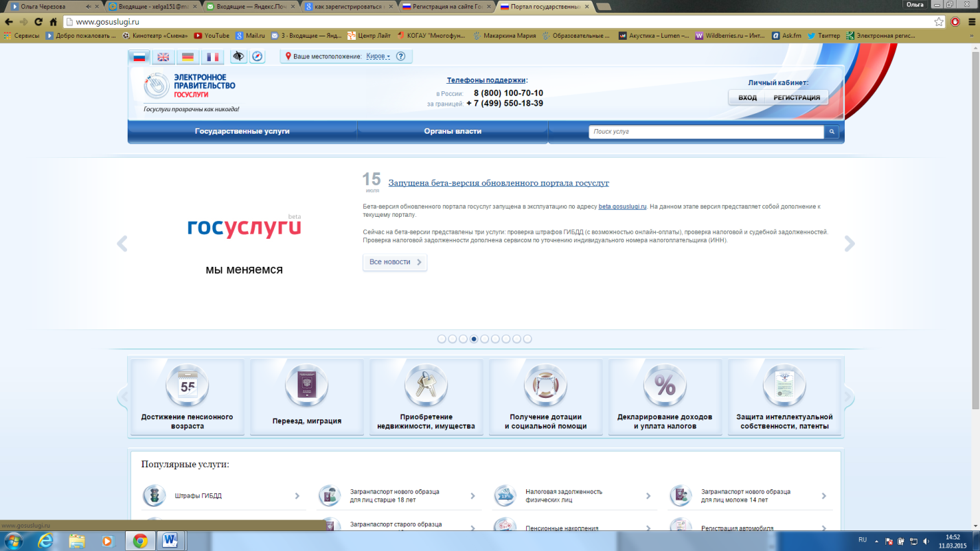Select the second news carousel dot
980x551 pixels.
point(453,339)
